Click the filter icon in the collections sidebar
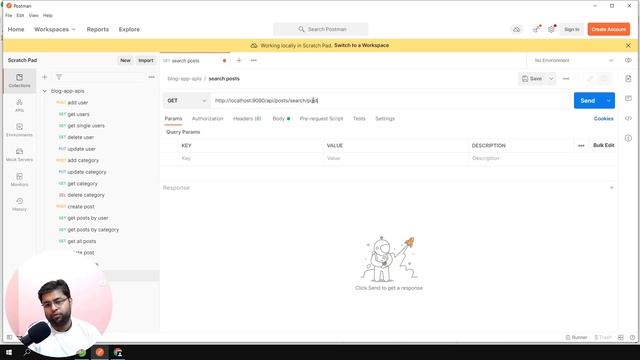Viewport: 640px width, 360px height. coord(59,77)
